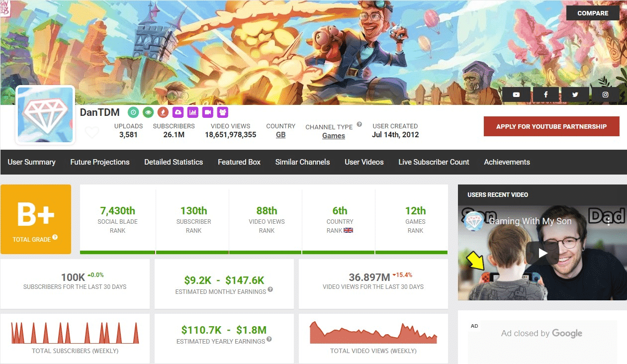Click the purple bar chart badge
Screen dimensions: 627x364
coord(193,112)
